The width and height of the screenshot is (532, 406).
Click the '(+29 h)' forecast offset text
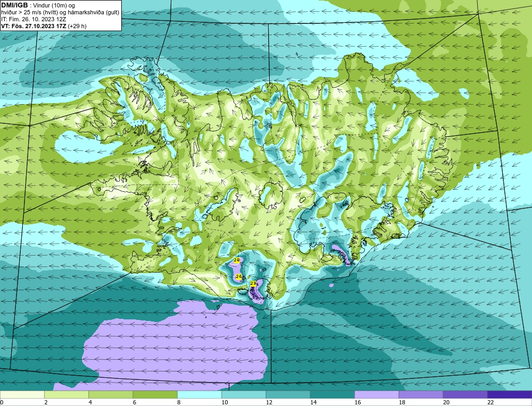(x=77, y=26)
